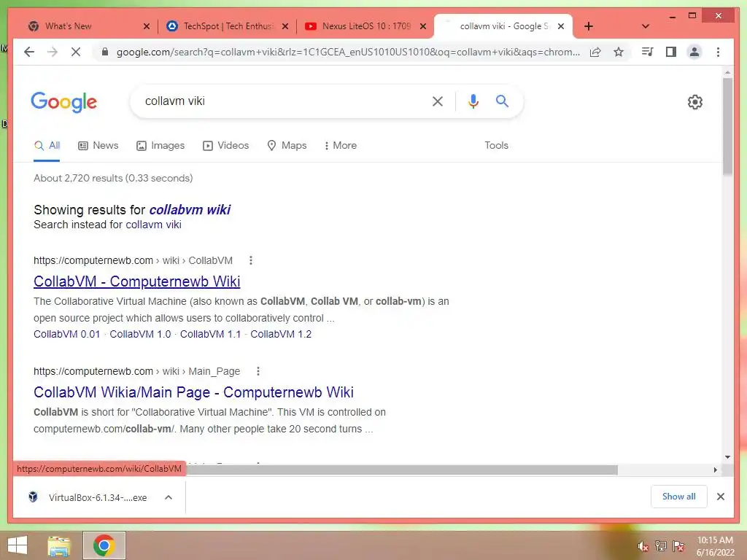
Task: Click the muted volume tray icon
Action: pos(643,546)
